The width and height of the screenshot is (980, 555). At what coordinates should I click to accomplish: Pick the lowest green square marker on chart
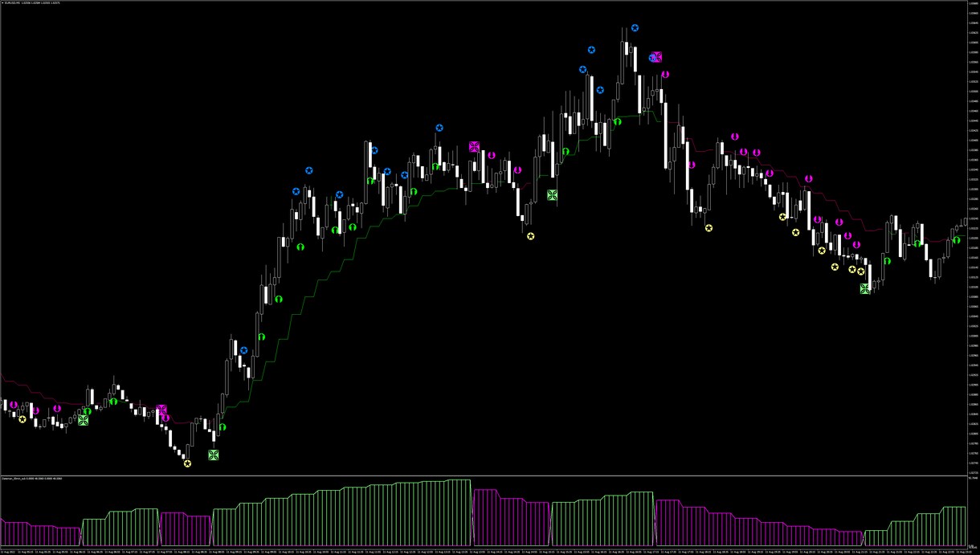[213, 455]
